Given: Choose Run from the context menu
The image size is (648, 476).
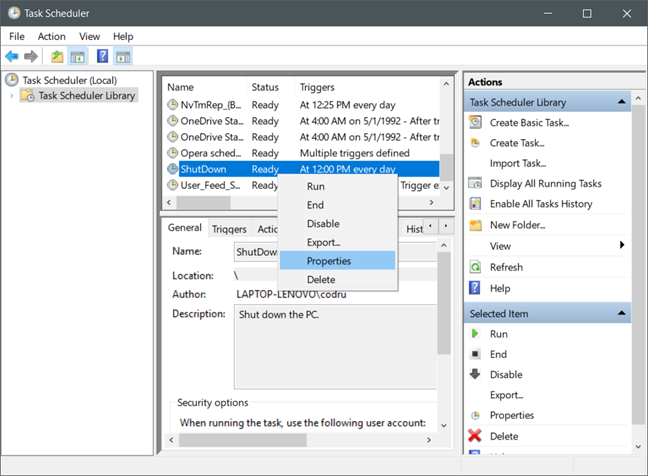Looking at the screenshot, I should [x=337, y=186].
